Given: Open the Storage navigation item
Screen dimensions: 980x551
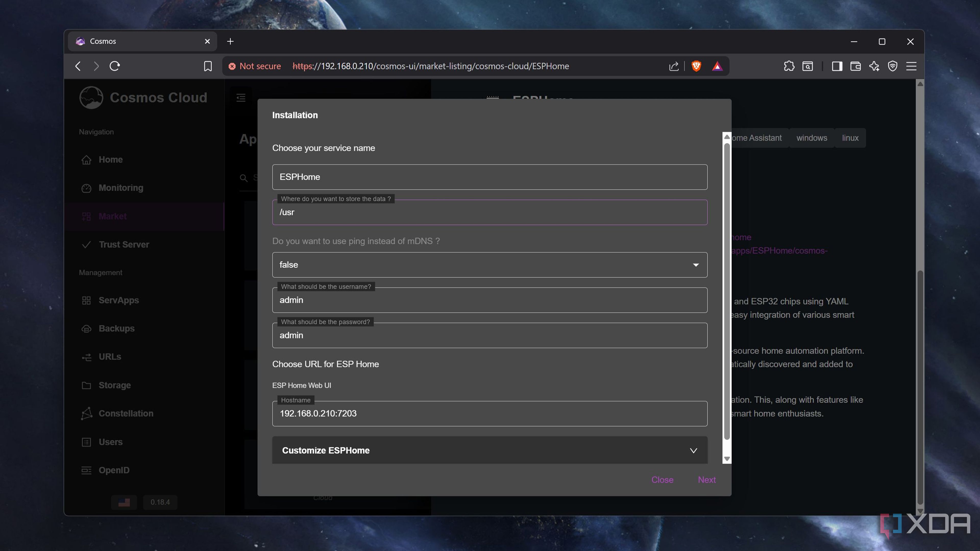Looking at the screenshot, I should pos(144,385).
